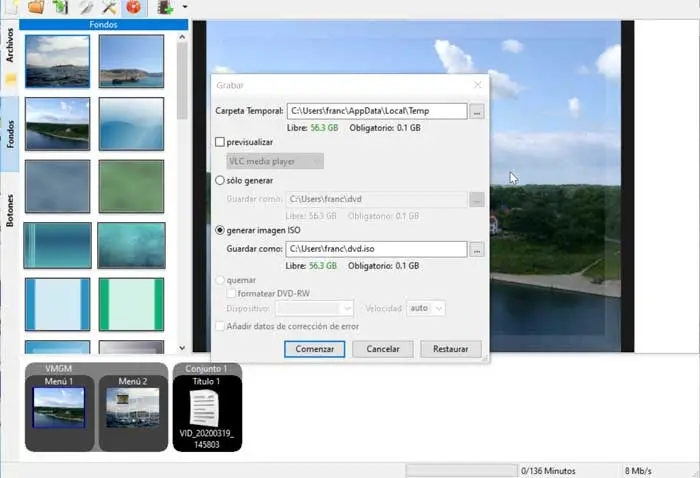Click the Fondos list vertical scrollbar thumb

[182, 81]
